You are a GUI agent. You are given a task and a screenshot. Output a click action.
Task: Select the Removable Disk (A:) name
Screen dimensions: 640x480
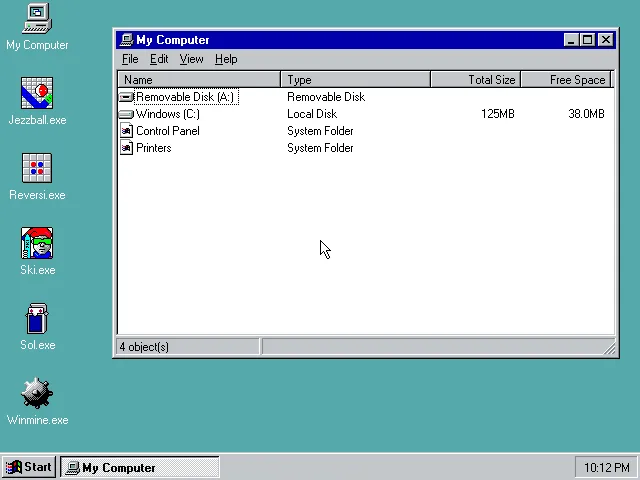pyautogui.click(x=186, y=97)
